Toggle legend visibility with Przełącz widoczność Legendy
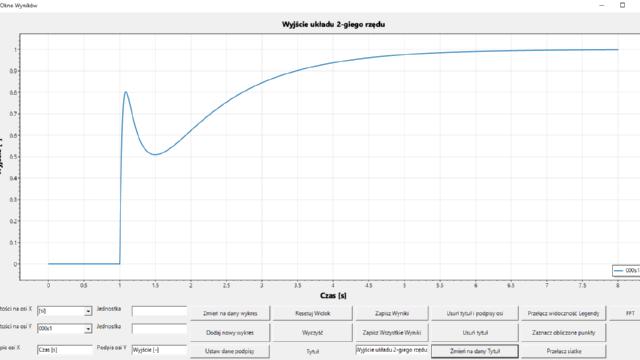The image size is (640, 360). coord(563,313)
